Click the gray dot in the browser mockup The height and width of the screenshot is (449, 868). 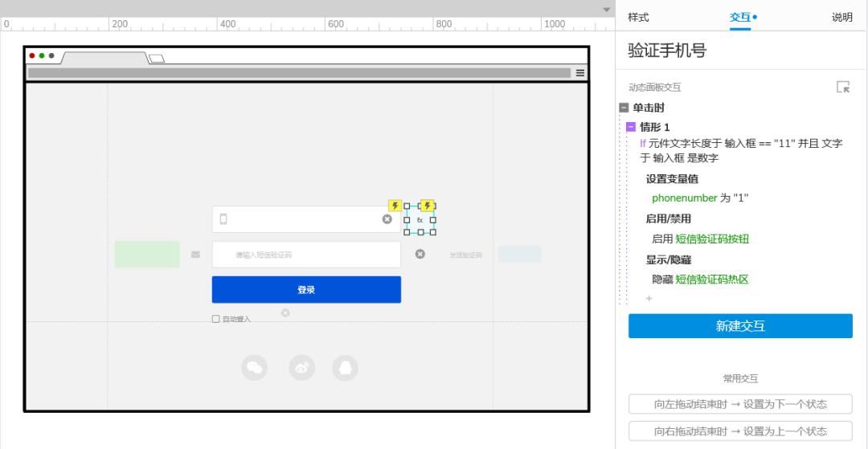51,56
